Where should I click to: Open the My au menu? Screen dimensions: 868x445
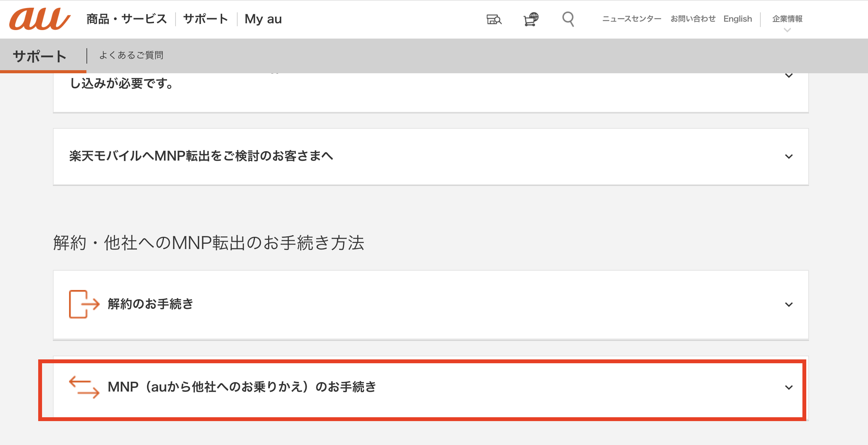(x=263, y=19)
